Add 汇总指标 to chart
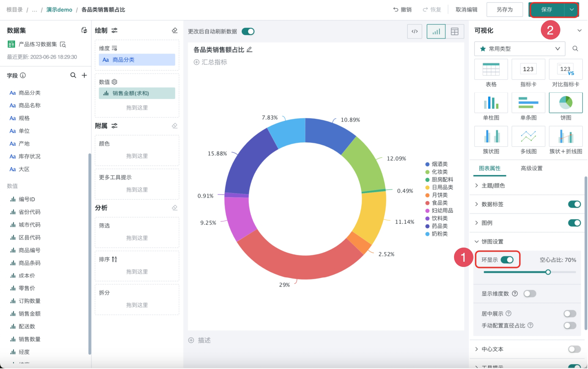This screenshot has height=369, width=588. tap(210, 62)
